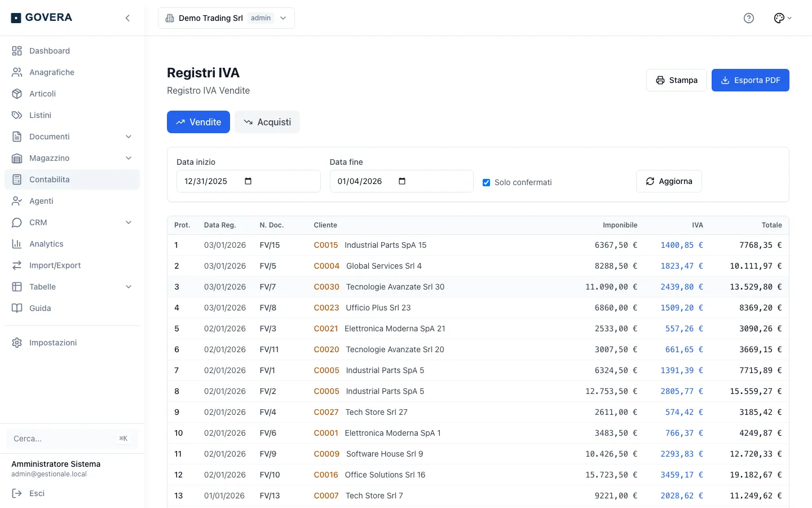Click the Articoli box icon
This screenshot has height=508, width=812.
[x=17, y=94]
